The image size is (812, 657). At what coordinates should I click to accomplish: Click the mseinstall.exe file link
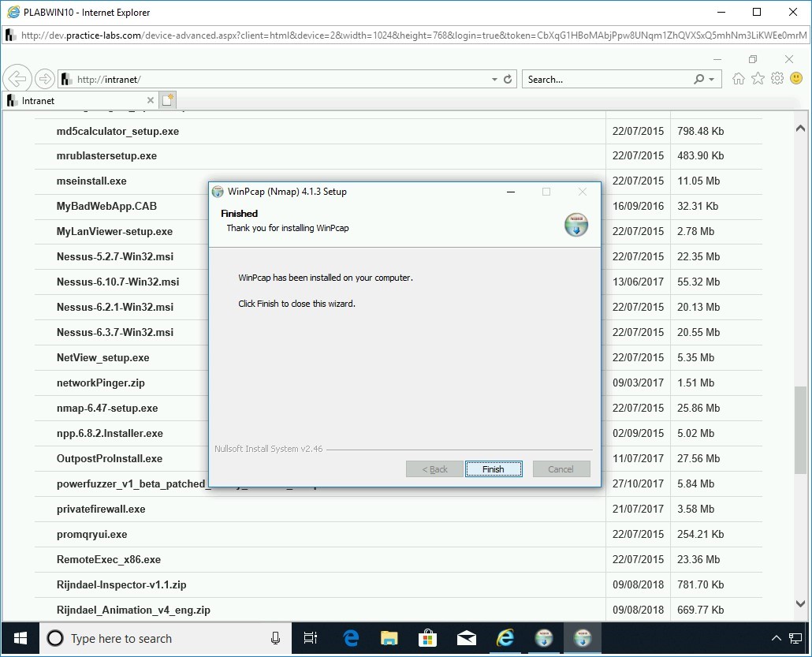91,181
